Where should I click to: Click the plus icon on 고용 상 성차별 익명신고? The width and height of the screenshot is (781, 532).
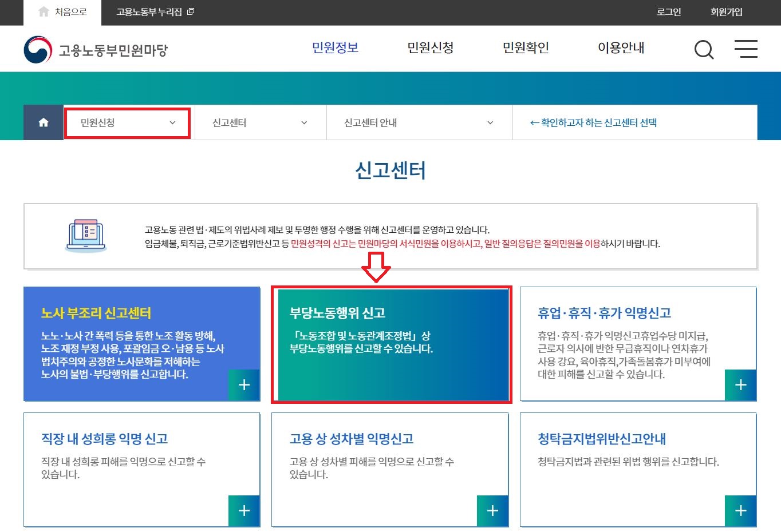[x=492, y=511]
